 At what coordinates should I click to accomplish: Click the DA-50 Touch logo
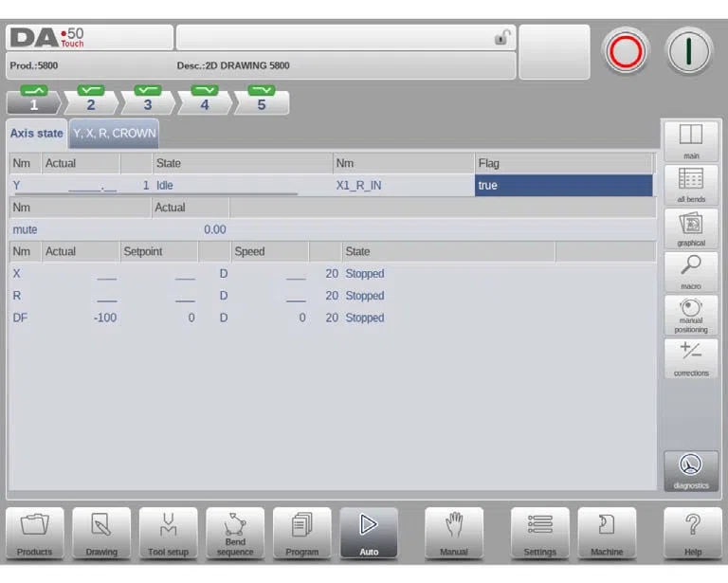point(47,37)
